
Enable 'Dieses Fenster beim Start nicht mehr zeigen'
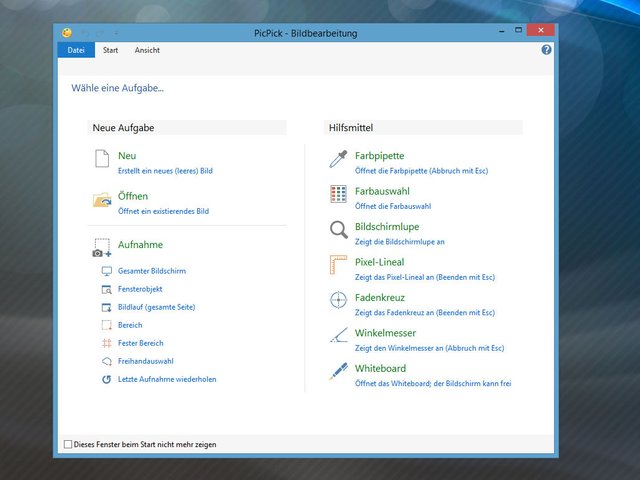click(x=68, y=444)
